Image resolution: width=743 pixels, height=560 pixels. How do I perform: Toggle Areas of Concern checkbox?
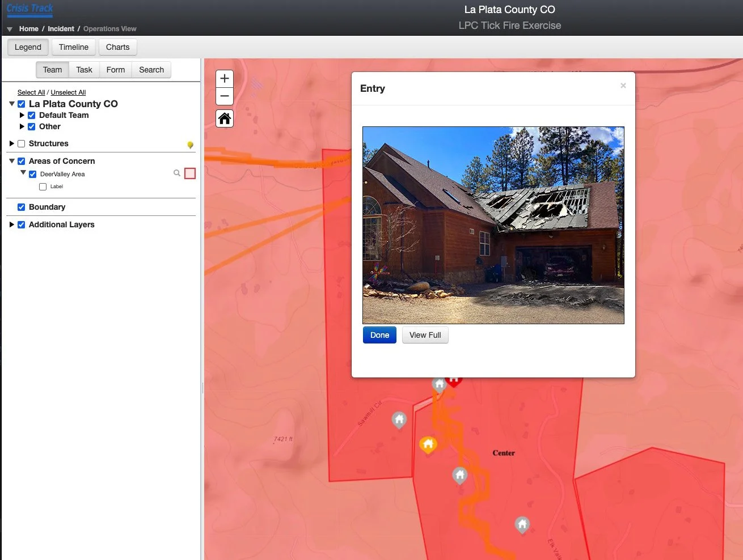tap(21, 161)
